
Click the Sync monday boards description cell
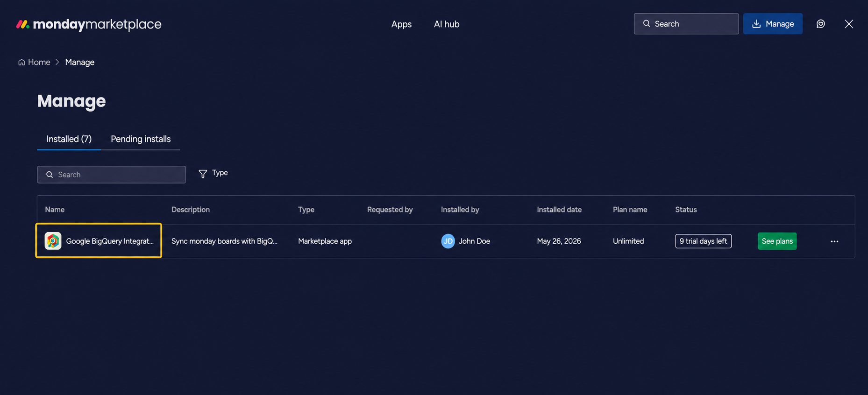pos(224,241)
